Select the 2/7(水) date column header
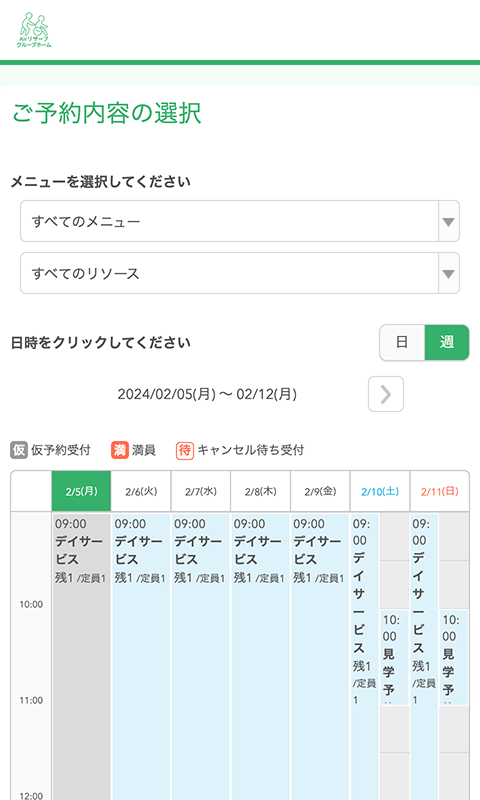The image size is (480, 800). 200,491
